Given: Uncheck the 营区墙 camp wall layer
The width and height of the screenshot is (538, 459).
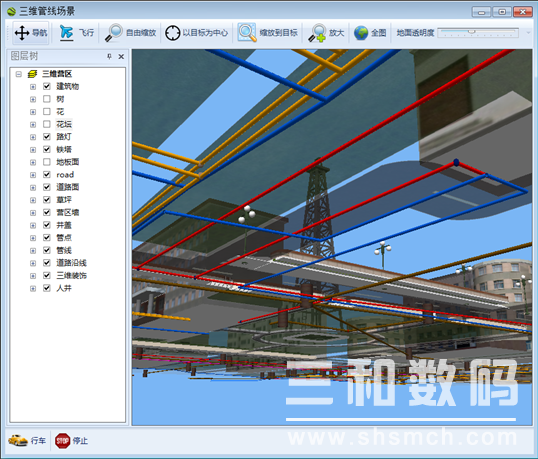Looking at the screenshot, I should coord(47,212).
